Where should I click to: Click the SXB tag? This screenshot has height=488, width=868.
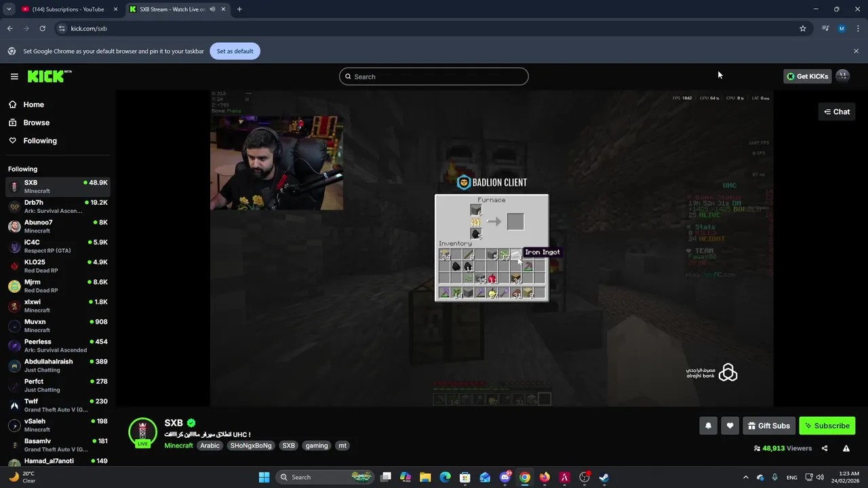tap(289, 445)
